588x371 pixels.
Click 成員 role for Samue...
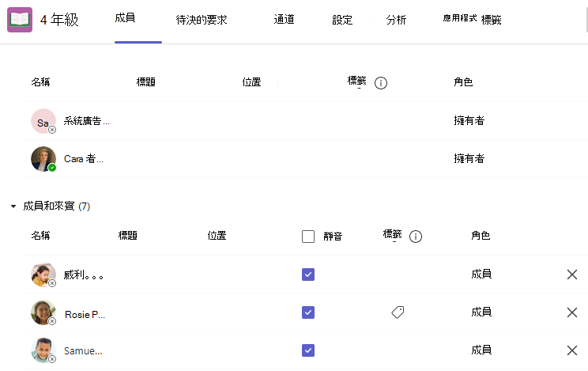(481, 350)
